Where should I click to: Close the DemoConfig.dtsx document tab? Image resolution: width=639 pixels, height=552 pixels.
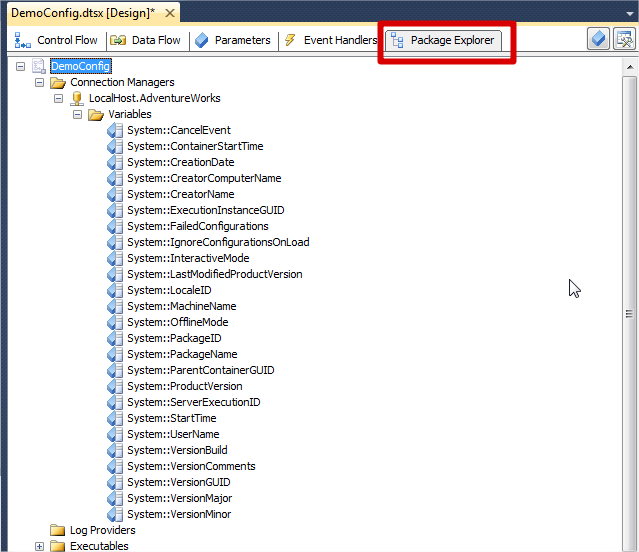(169, 13)
